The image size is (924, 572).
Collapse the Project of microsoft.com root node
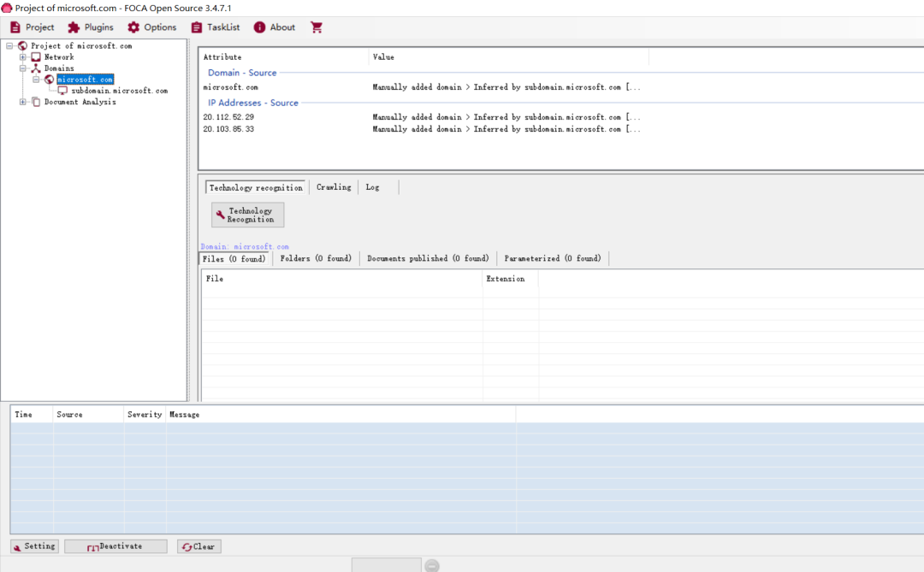pos(9,45)
